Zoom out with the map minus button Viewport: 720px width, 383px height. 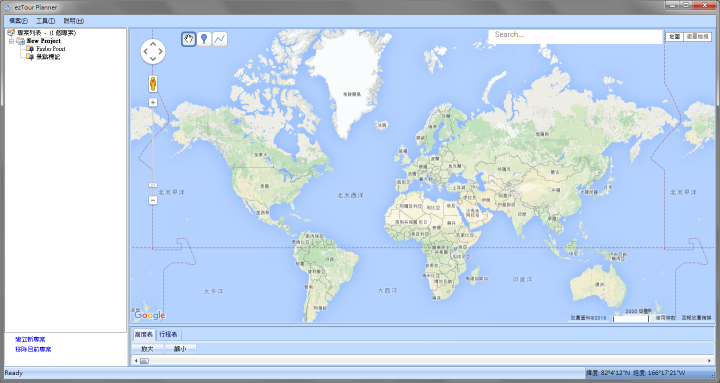tap(153, 200)
